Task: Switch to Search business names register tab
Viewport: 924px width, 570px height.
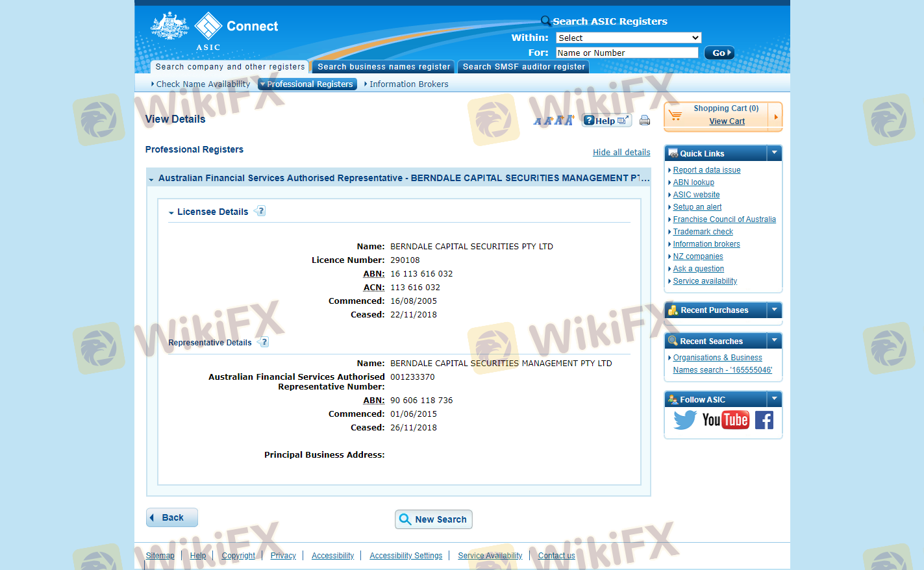Action: [x=383, y=67]
